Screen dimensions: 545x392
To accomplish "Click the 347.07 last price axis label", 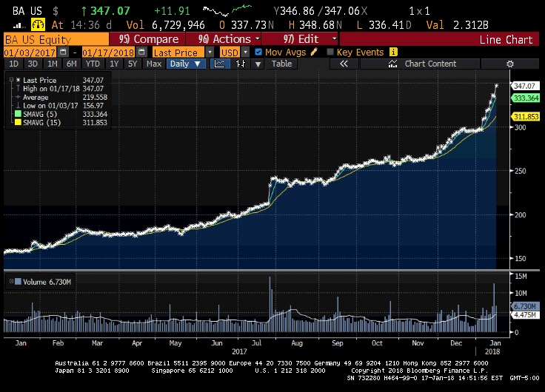I will coord(525,86).
